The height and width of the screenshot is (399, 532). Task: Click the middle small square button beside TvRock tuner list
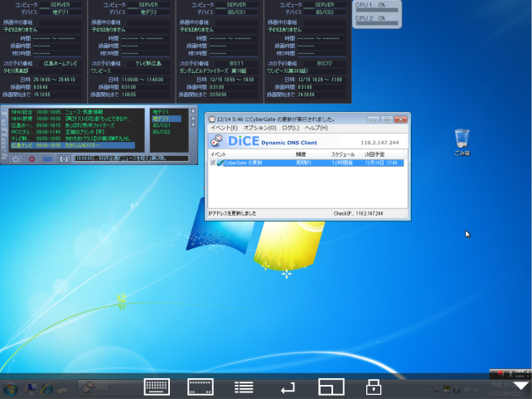(193, 118)
